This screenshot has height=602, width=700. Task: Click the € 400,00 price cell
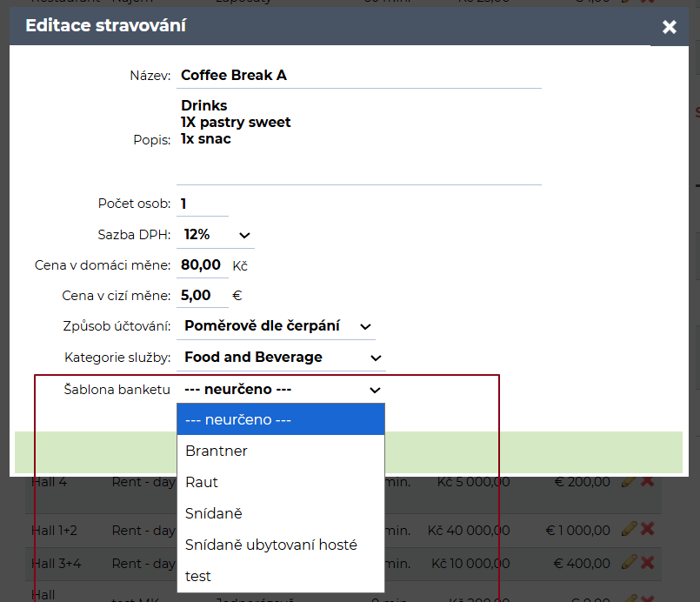coord(582,564)
